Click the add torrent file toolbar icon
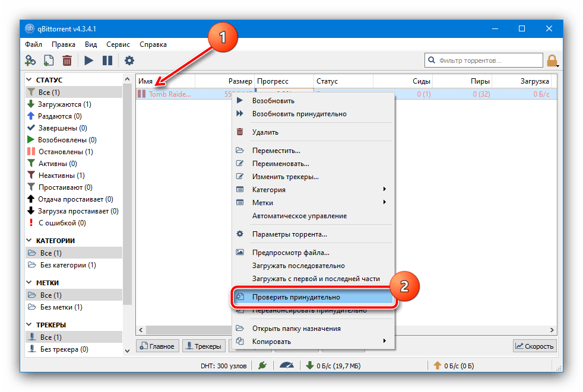The width and height of the screenshot is (583, 392). (x=49, y=60)
